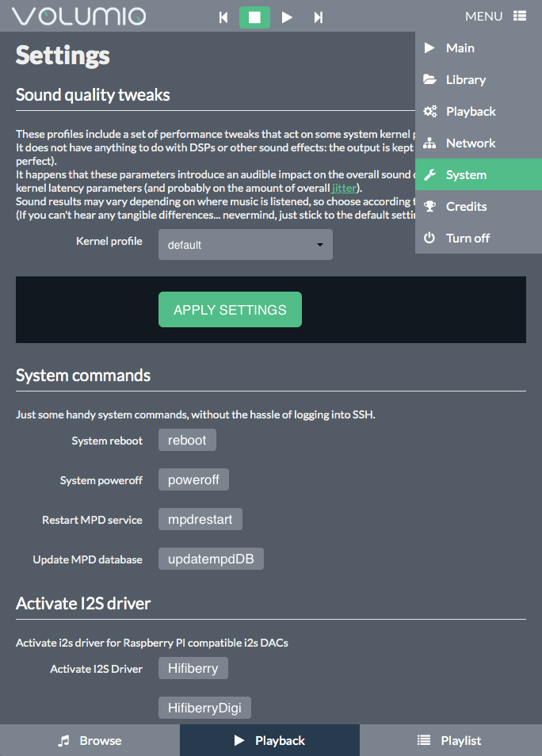Follow the jitter hyperlink

click(x=344, y=188)
